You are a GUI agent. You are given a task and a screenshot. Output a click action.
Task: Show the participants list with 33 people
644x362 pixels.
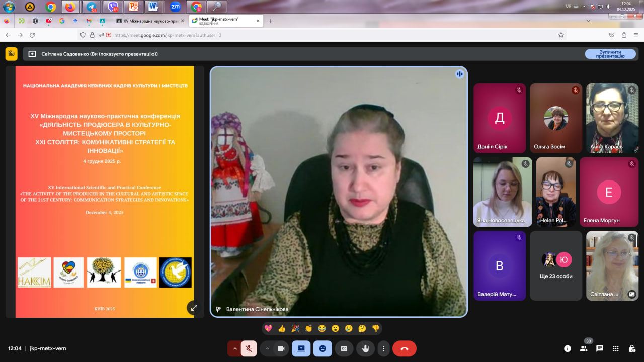pyautogui.click(x=584, y=348)
